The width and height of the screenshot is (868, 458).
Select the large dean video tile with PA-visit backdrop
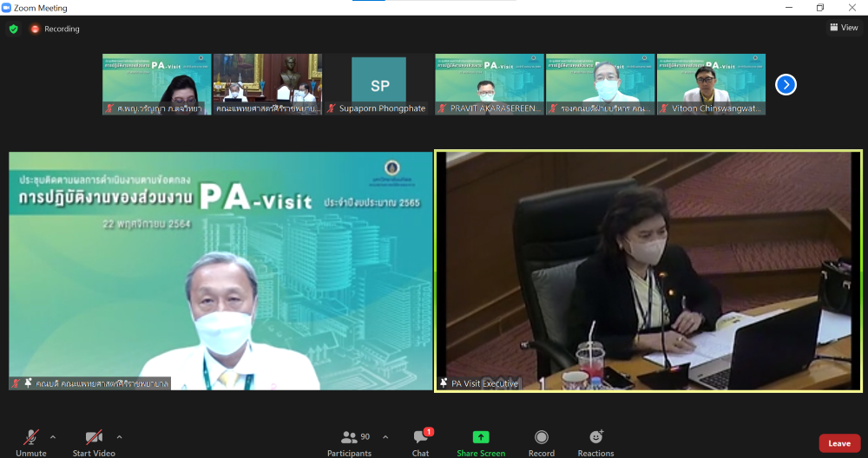coord(220,271)
